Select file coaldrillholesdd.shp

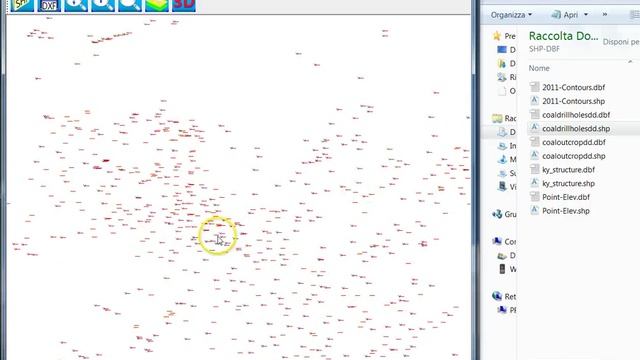tap(576, 129)
